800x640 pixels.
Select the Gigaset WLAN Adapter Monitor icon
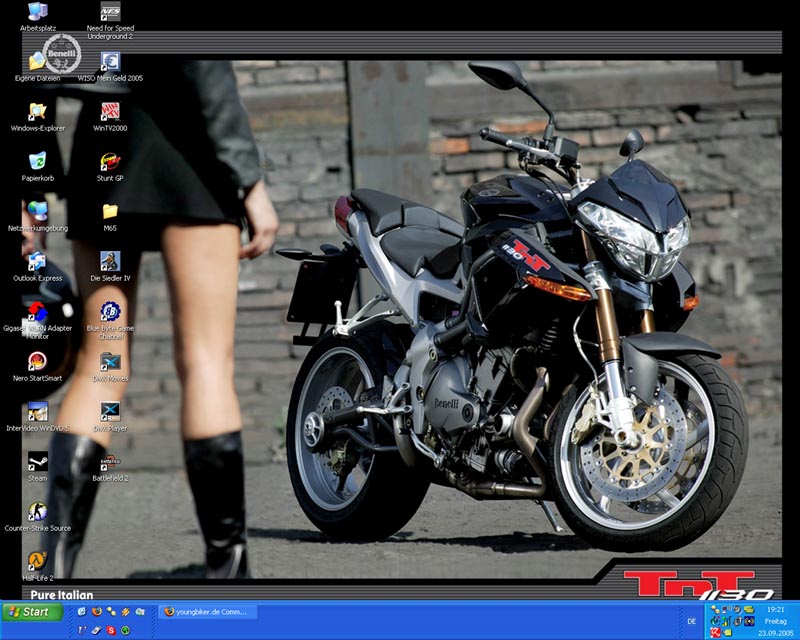tap(38, 321)
